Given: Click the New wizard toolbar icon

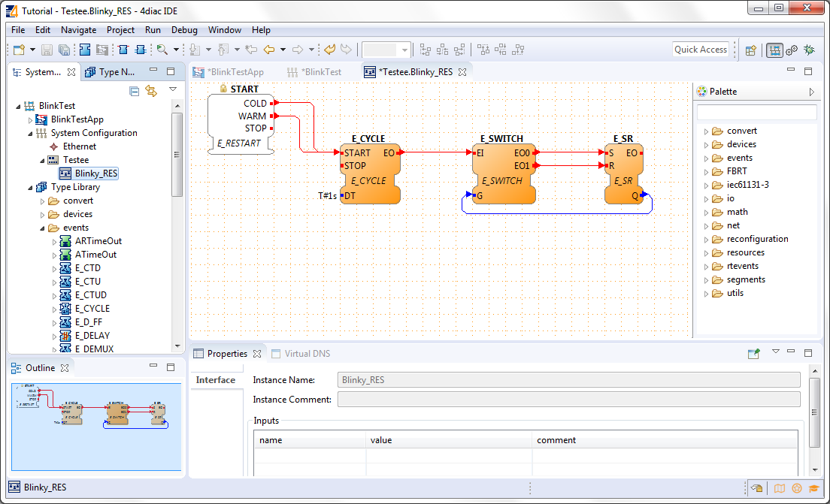Looking at the screenshot, I should (20, 50).
